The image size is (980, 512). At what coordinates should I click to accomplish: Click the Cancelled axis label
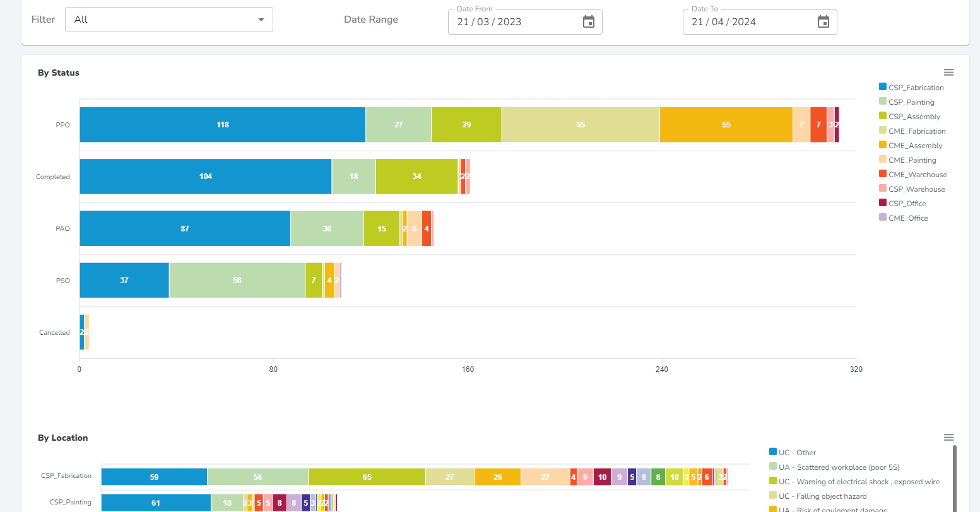pyautogui.click(x=54, y=332)
